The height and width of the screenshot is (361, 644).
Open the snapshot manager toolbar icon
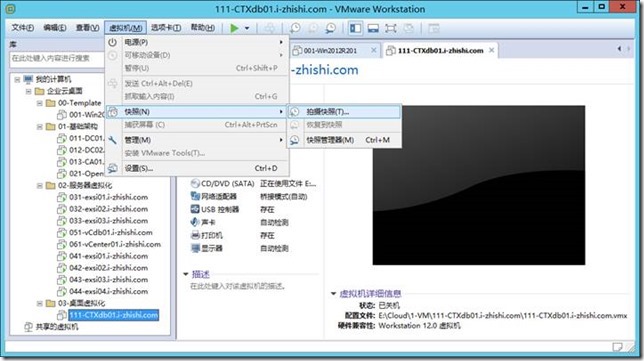331,28
